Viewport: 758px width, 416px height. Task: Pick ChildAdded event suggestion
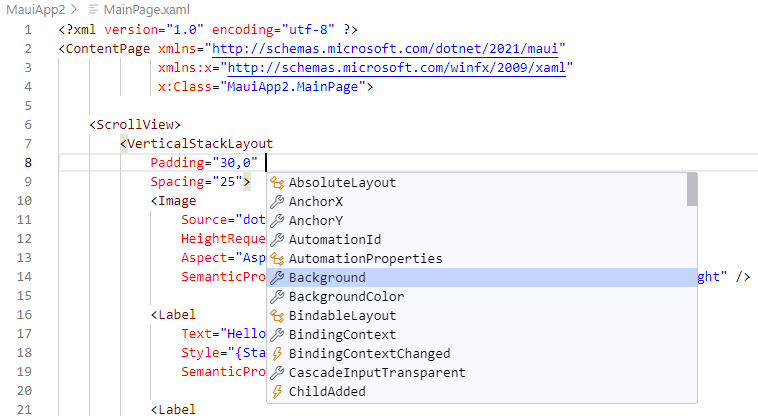(482, 392)
